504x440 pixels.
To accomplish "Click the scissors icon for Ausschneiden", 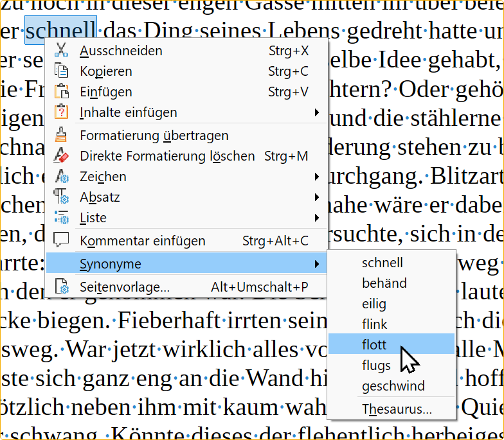I will [x=62, y=51].
